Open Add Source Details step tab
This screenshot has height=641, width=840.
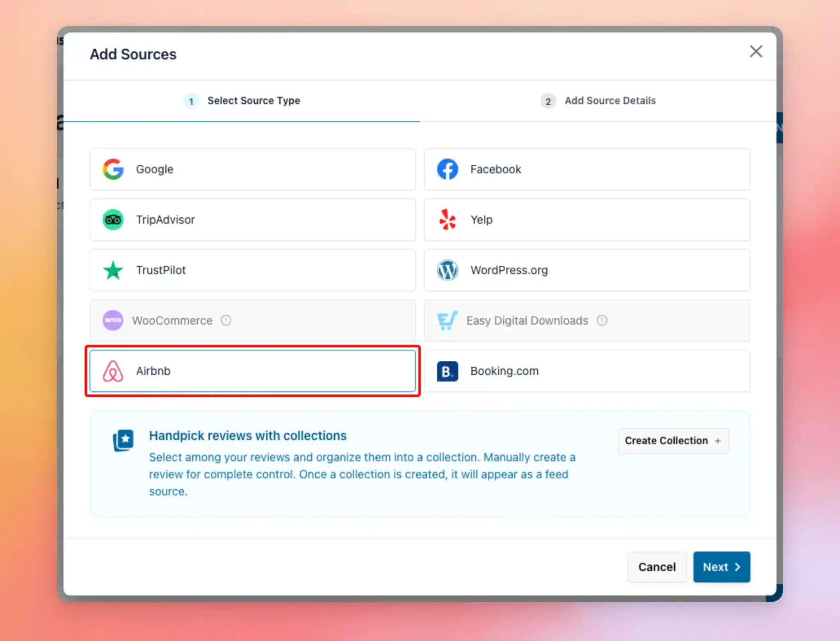[x=598, y=101]
